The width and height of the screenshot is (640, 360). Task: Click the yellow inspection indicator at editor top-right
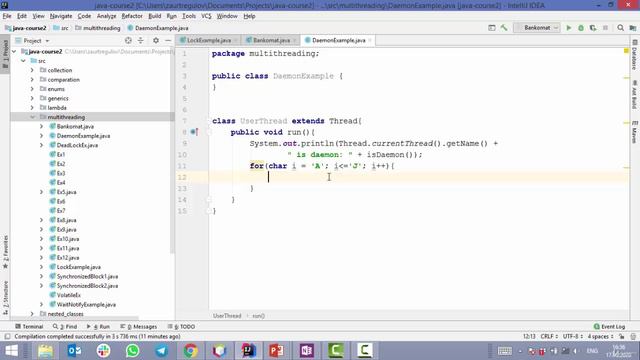pyautogui.click(x=626, y=51)
